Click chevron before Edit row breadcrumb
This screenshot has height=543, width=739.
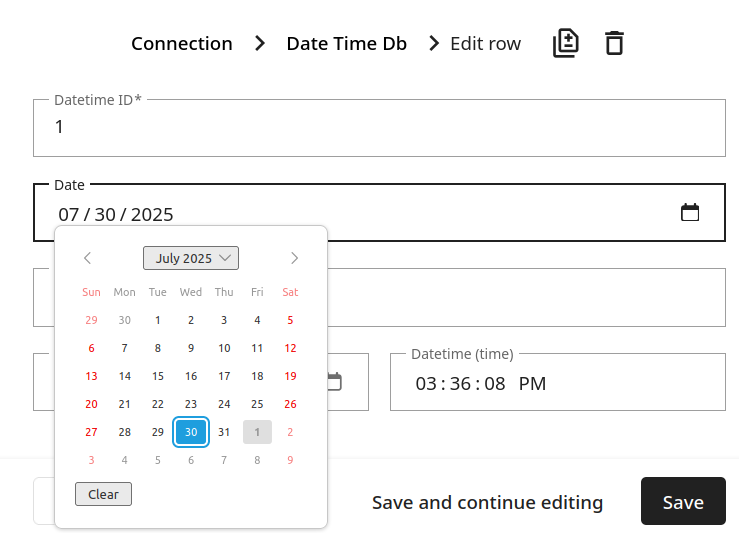(x=434, y=43)
